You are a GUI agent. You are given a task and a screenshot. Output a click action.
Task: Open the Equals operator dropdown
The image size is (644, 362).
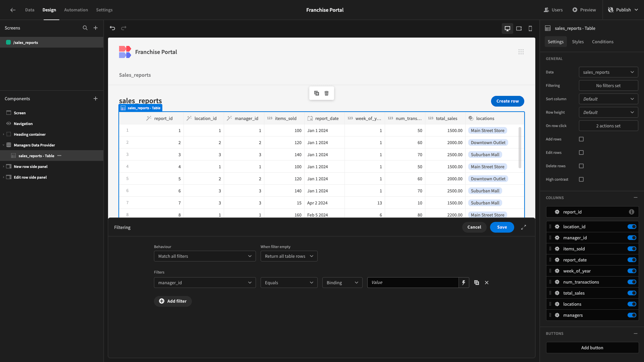(289, 283)
